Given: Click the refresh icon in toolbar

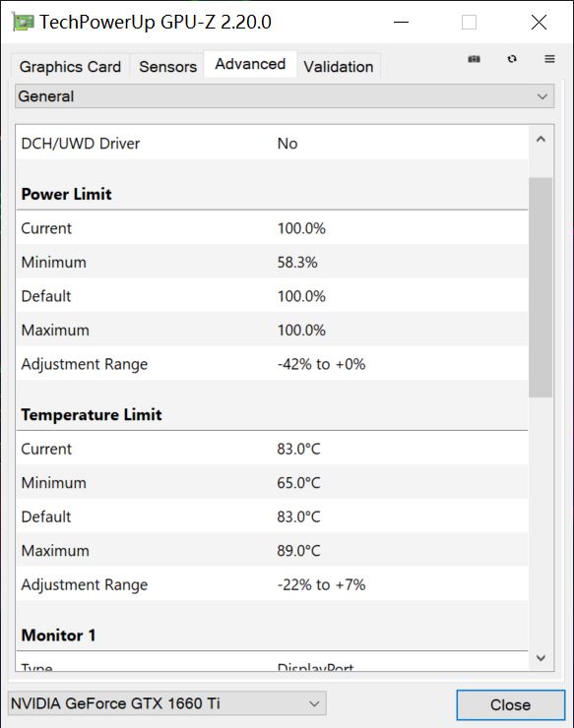Looking at the screenshot, I should coord(512,59).
